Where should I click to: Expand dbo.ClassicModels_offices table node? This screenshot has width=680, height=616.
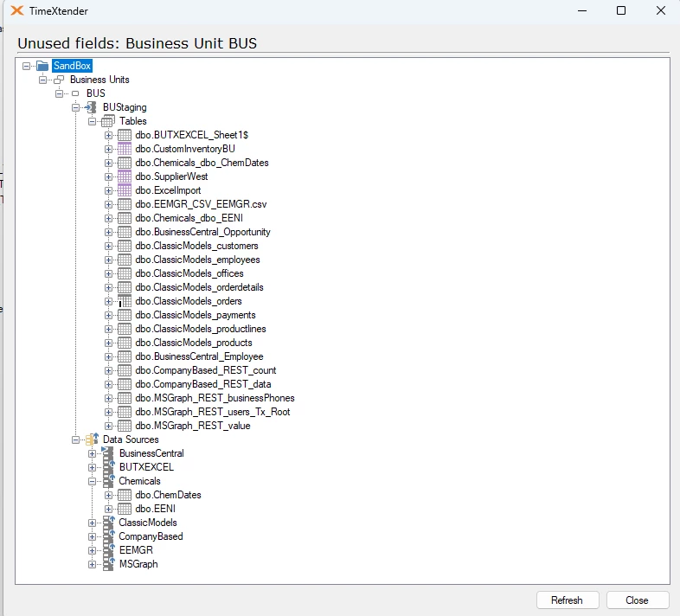pyautogui.click(x=108, y=273)
